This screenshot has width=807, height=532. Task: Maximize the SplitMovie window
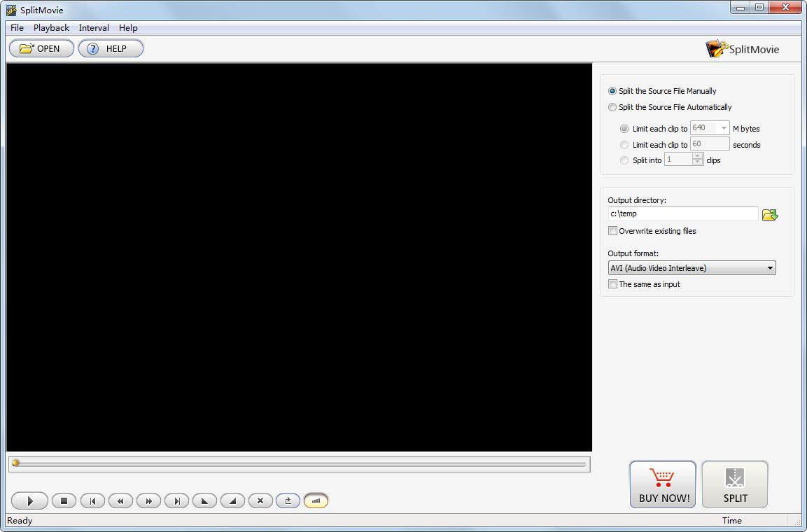point(759,8)
